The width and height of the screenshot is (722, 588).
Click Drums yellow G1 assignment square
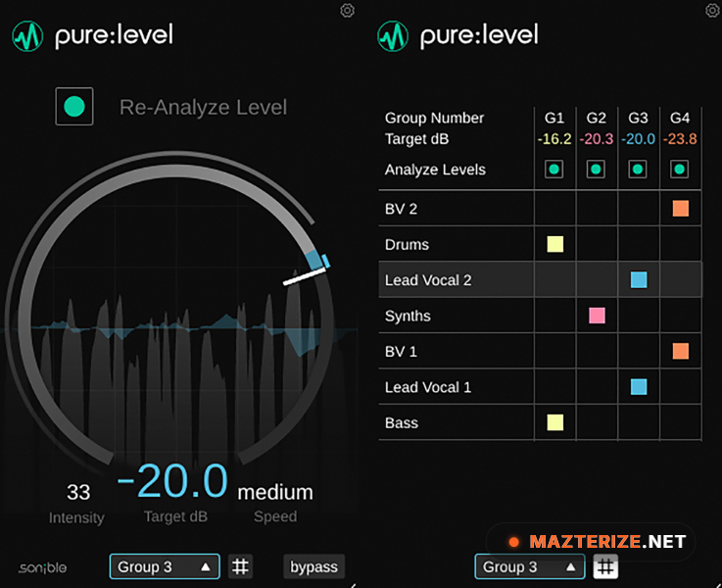click(x=554, y=244)
